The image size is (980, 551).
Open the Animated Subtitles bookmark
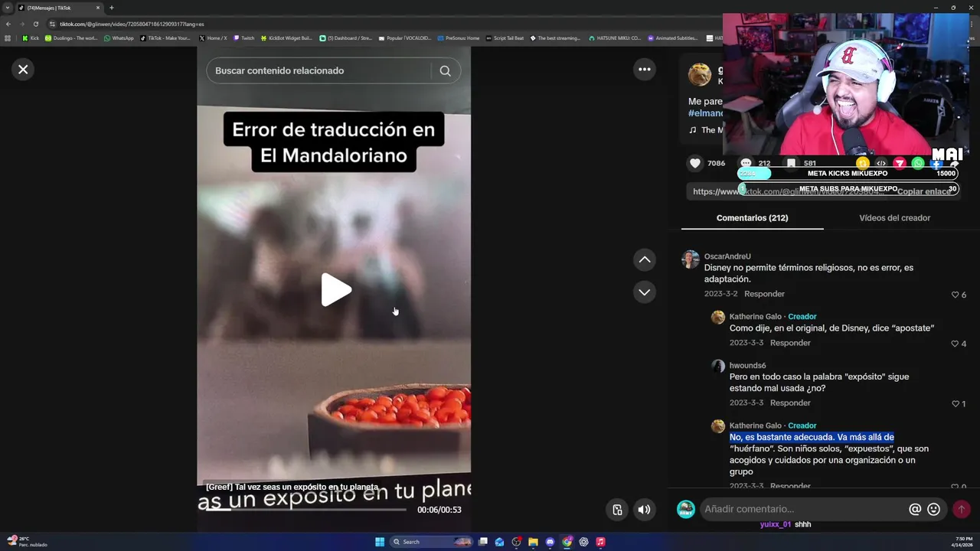[672, 38]
